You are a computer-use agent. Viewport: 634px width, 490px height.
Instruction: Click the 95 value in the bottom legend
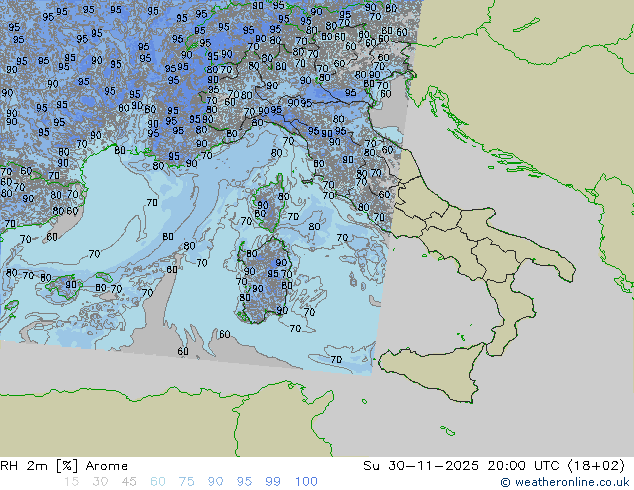coord(244,482)
